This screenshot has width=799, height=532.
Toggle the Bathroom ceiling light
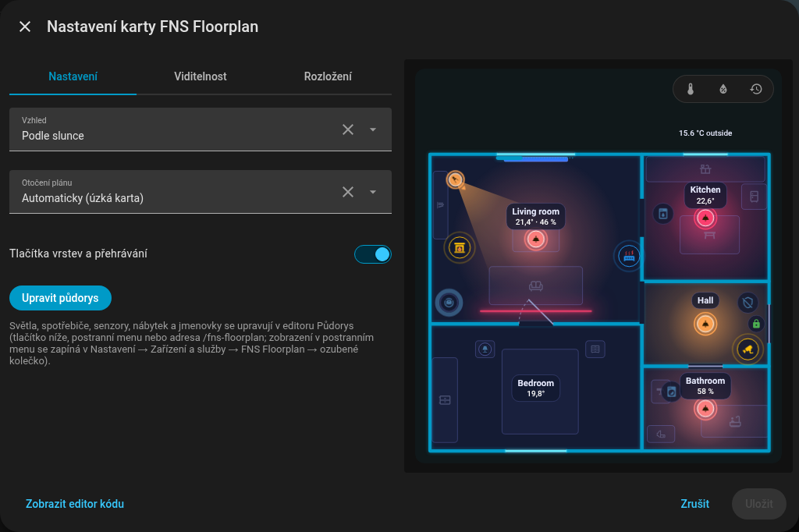tap(705, 409)
